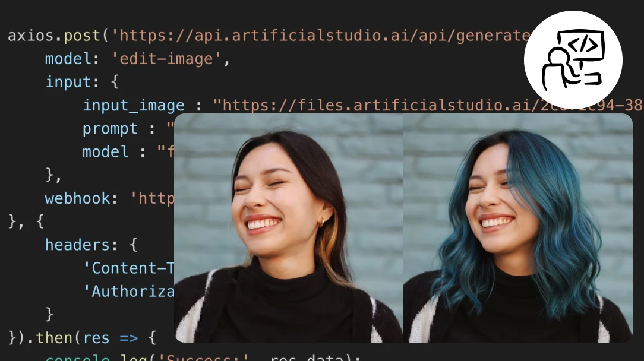The height and width of the screenshot is (361, 644).
Task: Click the input: object key
Action: pos(69,83)
